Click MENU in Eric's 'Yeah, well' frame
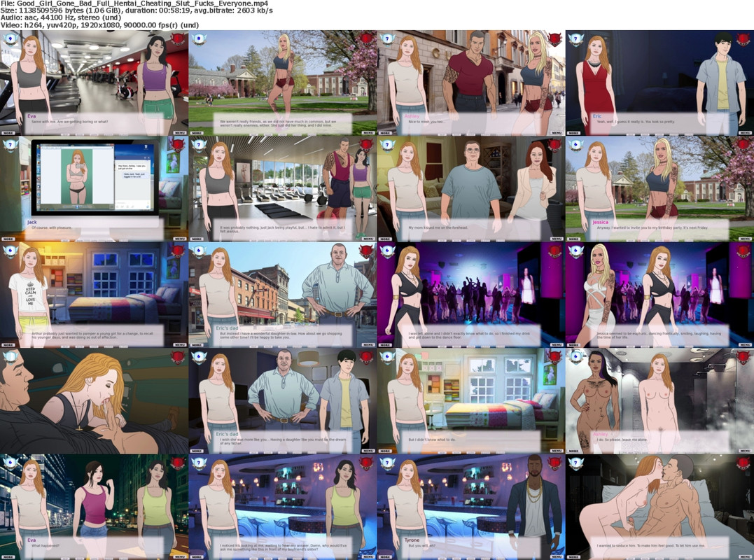Image resolution: width=754 pixels, height=560 pixels. coord(745,133)
